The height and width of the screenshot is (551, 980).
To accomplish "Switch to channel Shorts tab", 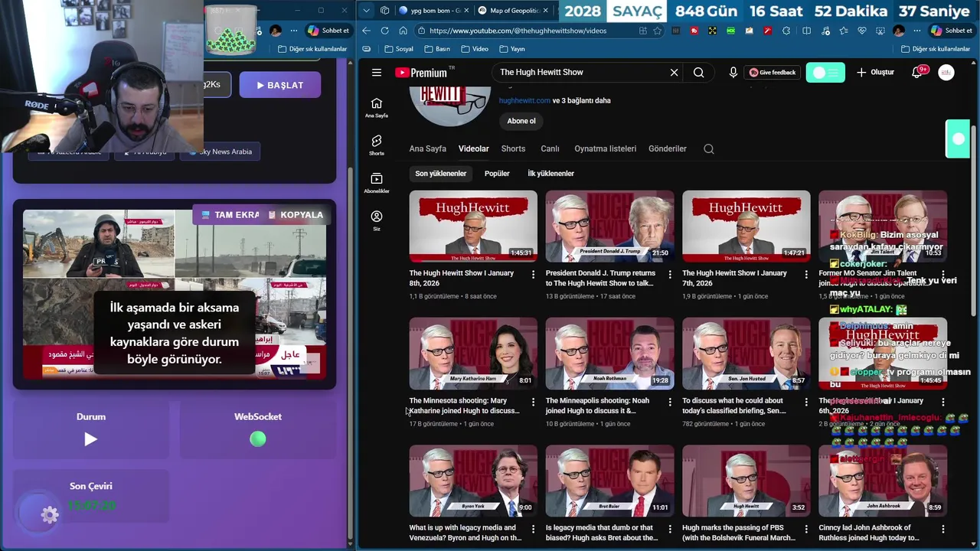I will pyautogui.click(x=513, y=149).
